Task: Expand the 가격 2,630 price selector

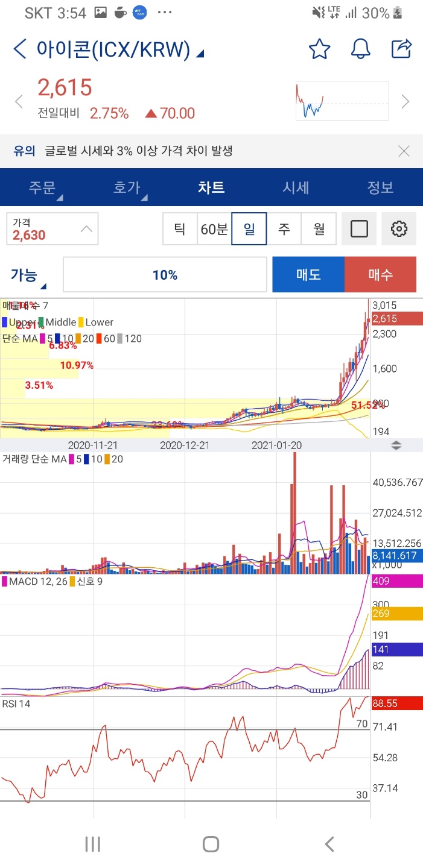Action: [52, 229]
